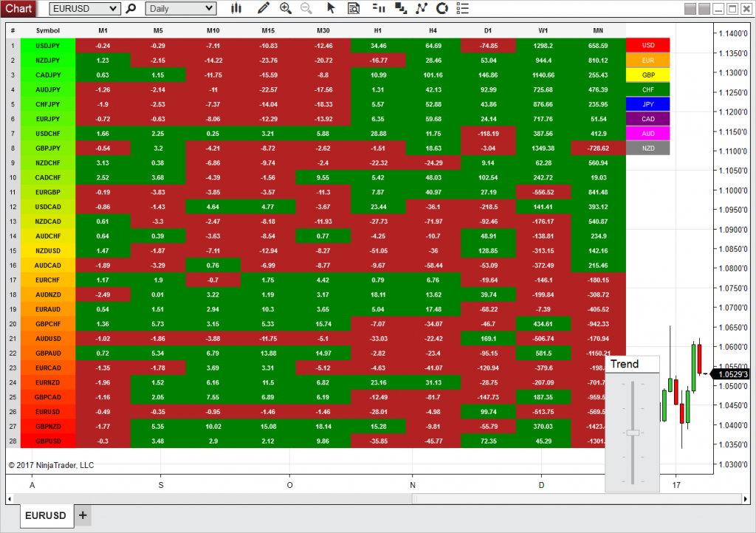
Task: Click the horizontal chart scrollbar
Action: pos(413,499)
